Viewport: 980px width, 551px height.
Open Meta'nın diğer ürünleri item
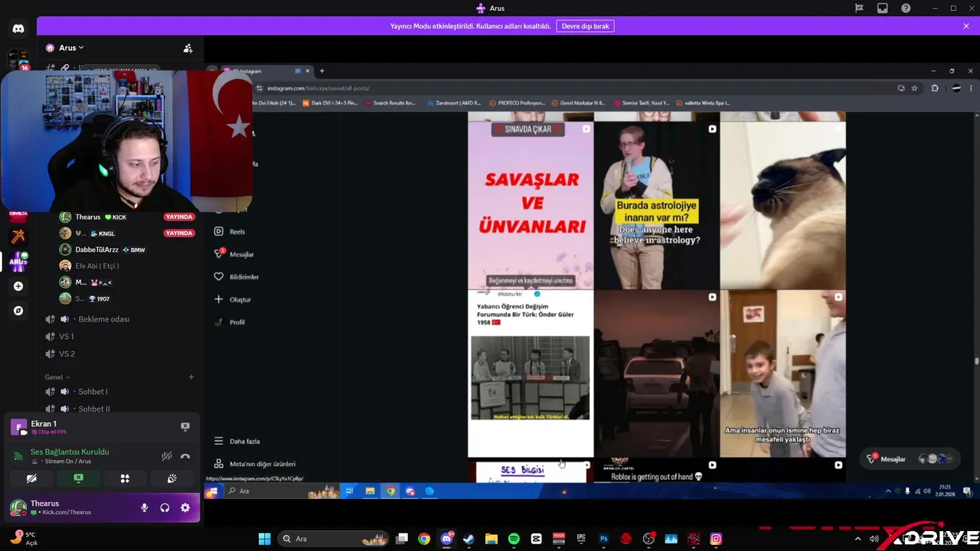click(x=255, y=464)
